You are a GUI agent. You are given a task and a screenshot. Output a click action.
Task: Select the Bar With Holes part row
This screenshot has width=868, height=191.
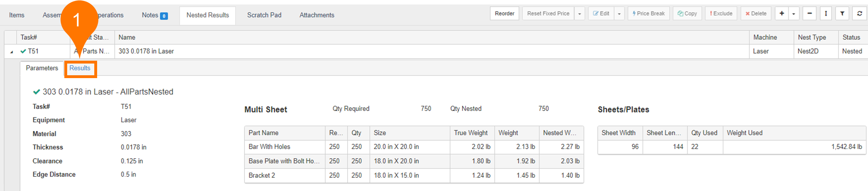point(269,146)
